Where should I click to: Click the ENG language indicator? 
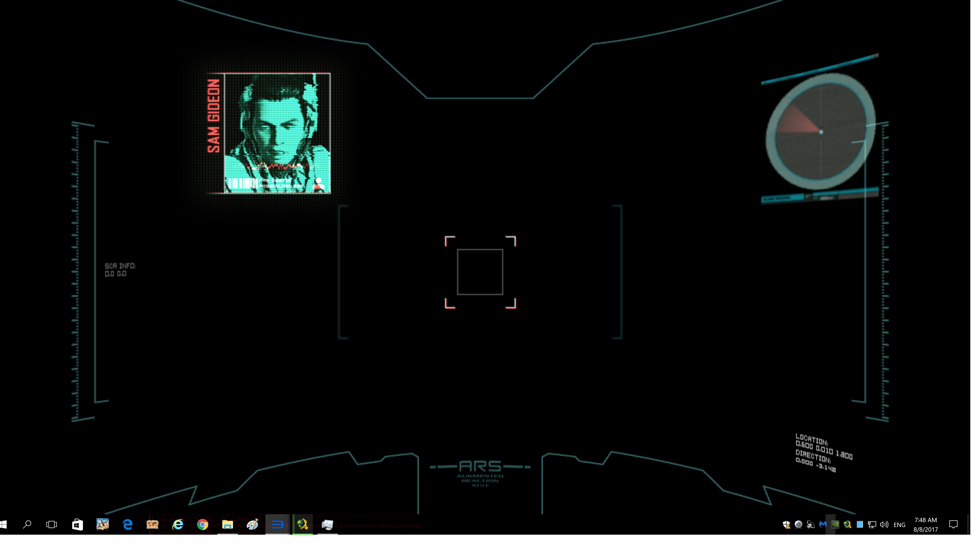(x=899, y=525)
